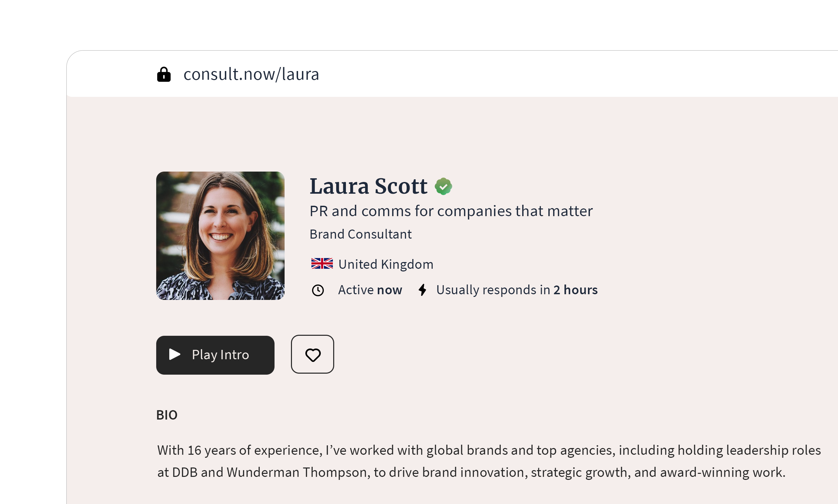Click the green verified badge icon
The height and width of the screenshot is (504, 838).
tap(443, 186)
